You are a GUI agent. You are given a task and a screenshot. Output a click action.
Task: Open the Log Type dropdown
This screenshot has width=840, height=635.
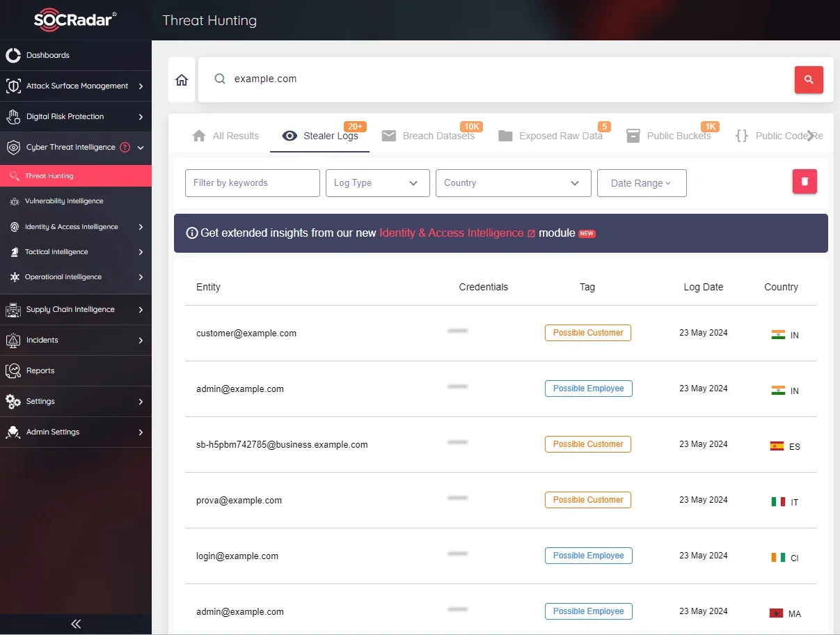(376, 183)
